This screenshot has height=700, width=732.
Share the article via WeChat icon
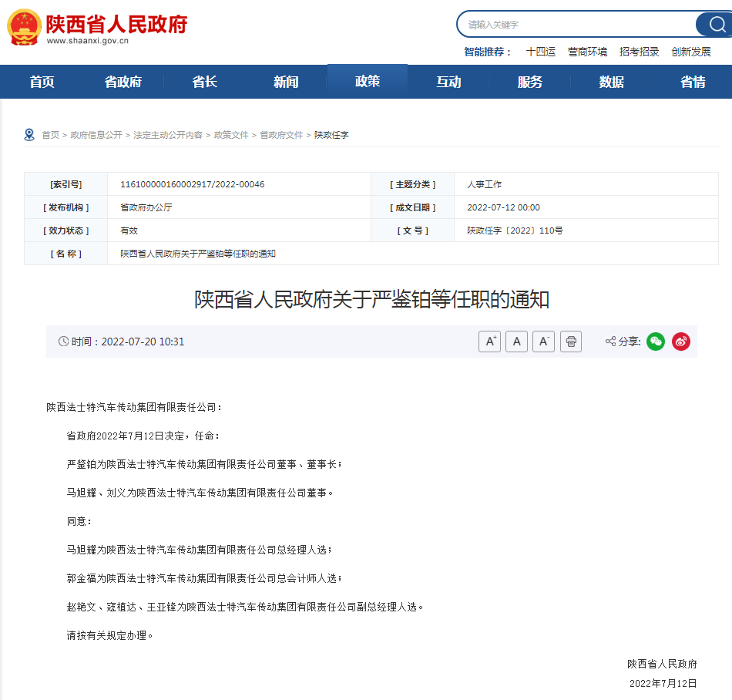(x=655, y=342)
